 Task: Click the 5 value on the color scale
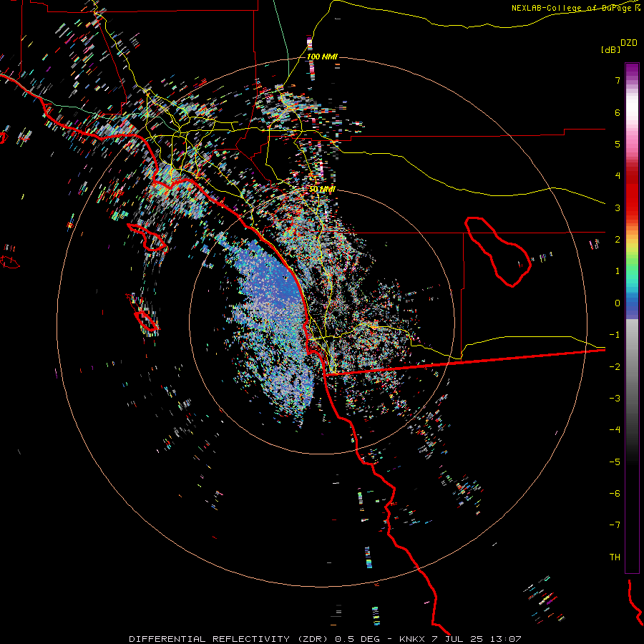(618, 144)
